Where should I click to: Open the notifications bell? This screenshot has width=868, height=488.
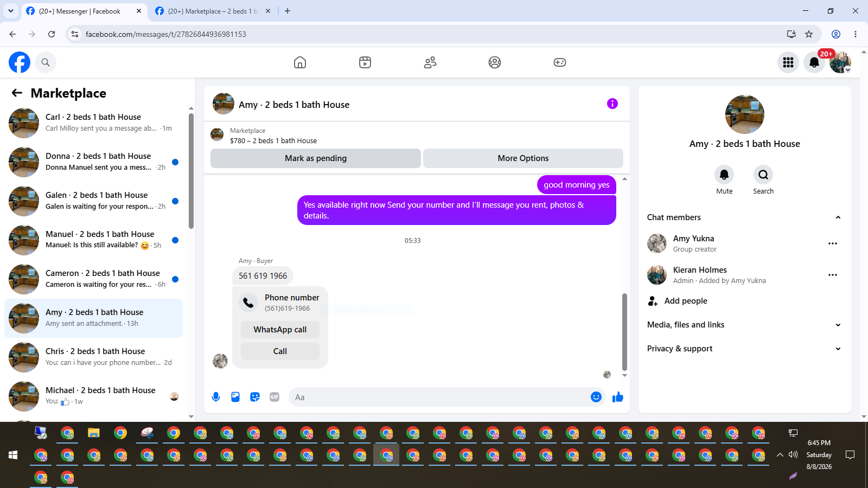pyautogui.click(x=814, y=62)
